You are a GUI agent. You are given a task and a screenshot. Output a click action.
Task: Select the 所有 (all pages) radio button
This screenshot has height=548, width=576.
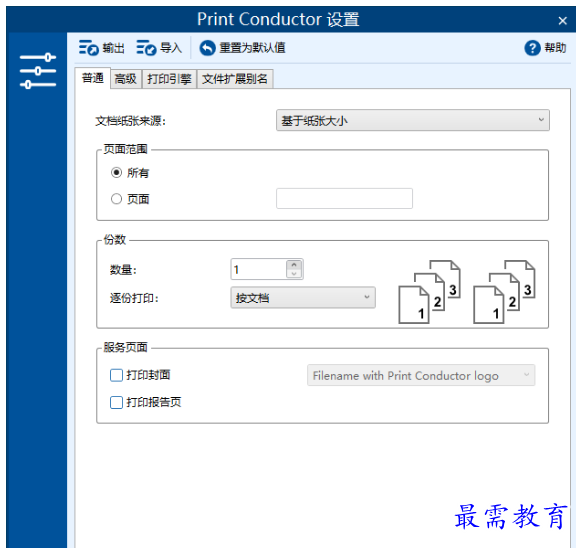point(116,173)
